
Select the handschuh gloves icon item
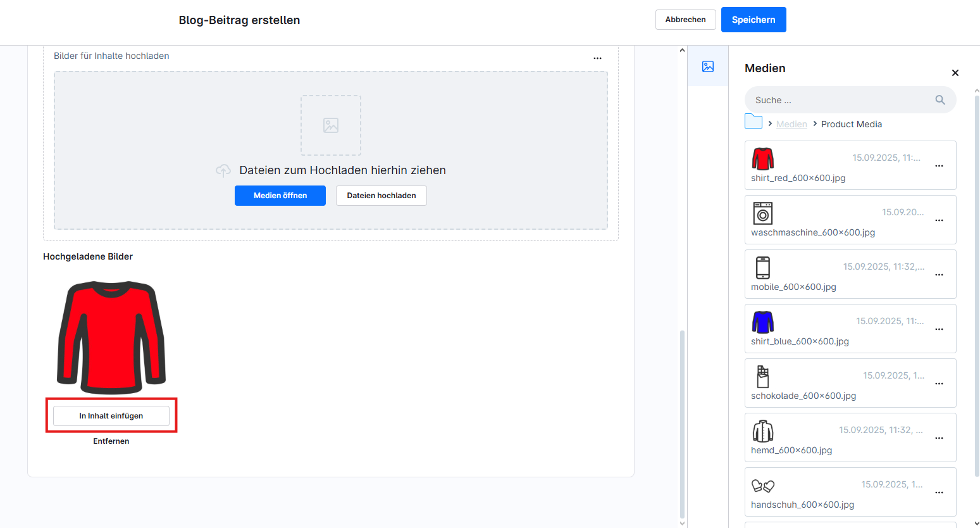point(762,486)
